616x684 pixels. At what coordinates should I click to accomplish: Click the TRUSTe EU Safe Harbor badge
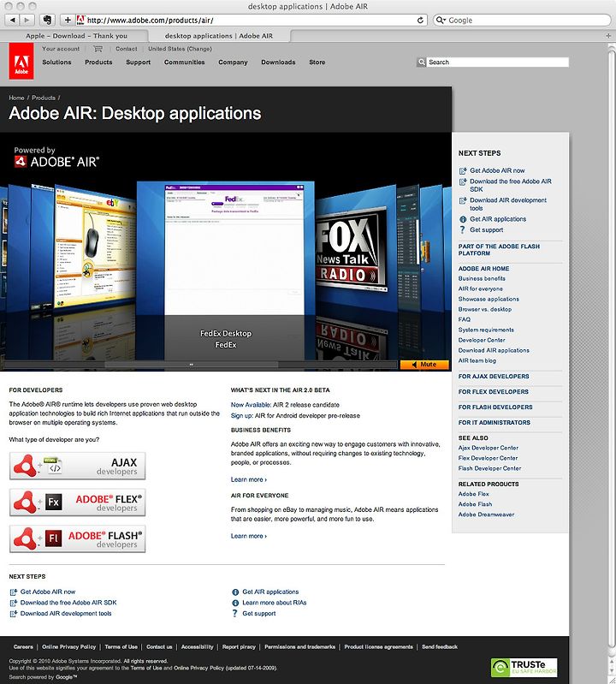tap(524, 668)
